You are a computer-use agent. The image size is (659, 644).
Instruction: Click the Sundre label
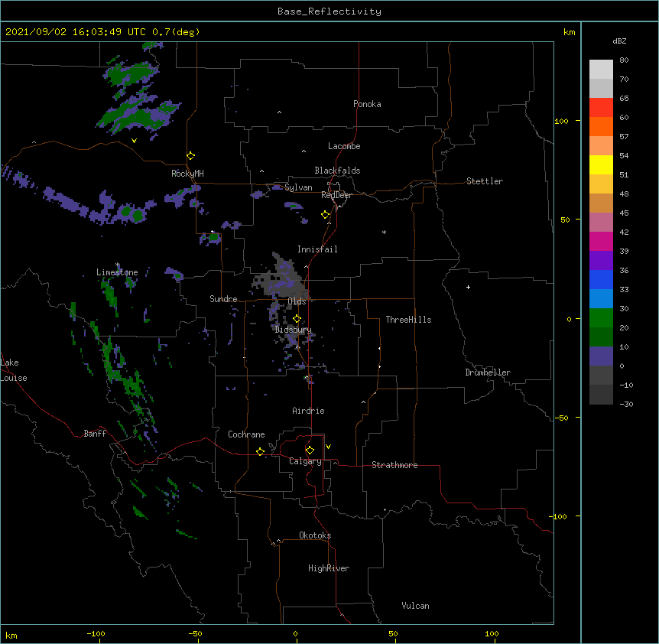(x=223, y=299)
